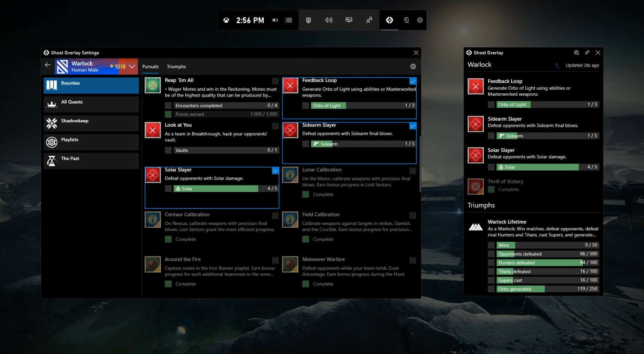Click the Triumphs heading in overlay
644x354 pixels.
(481, 205)
